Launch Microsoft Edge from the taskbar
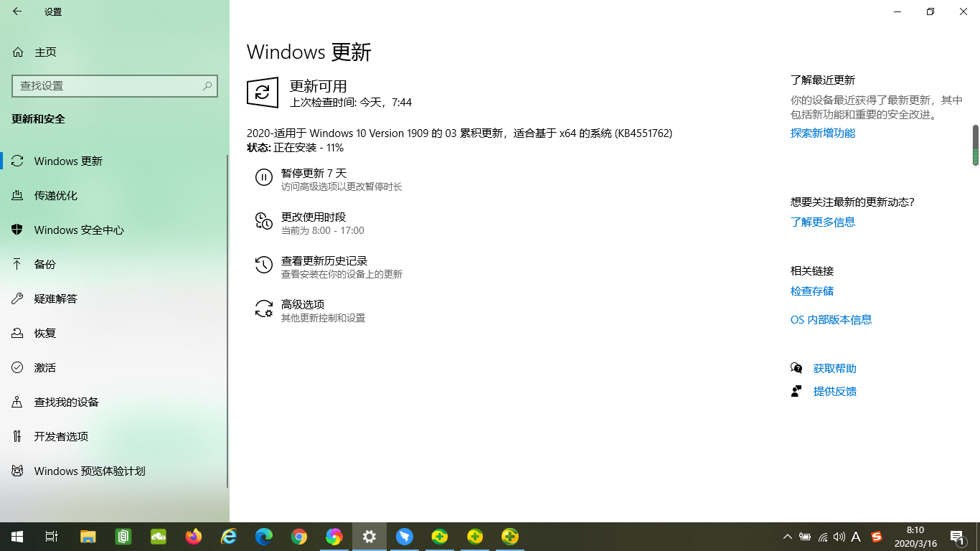 coord(264,537)
